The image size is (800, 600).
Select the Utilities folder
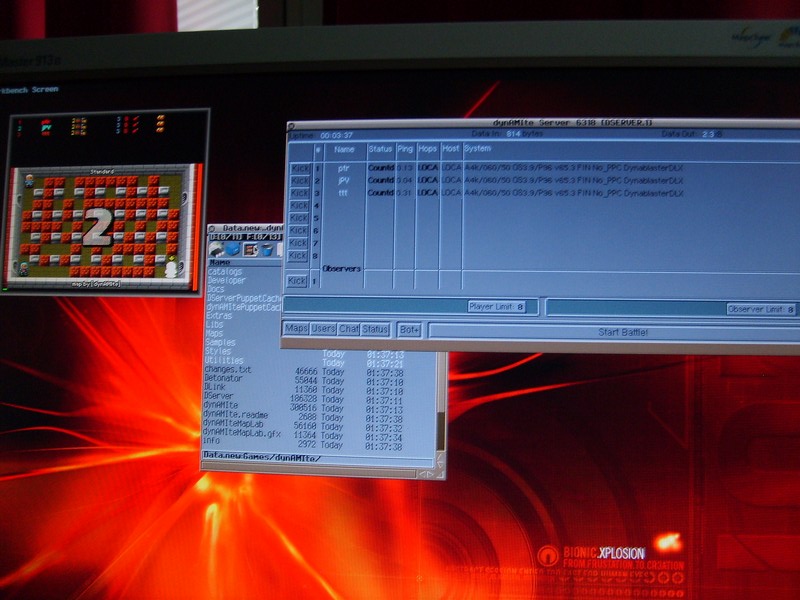pyautogui.click(x=224, y=360)
